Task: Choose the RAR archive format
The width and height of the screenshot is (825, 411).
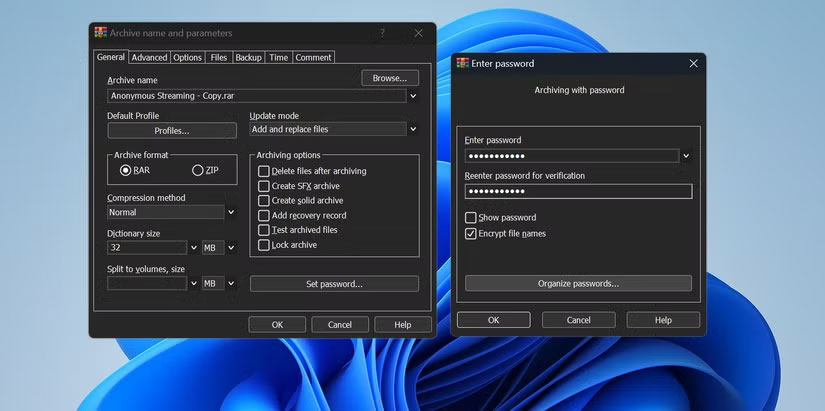Action: [126, 170]
